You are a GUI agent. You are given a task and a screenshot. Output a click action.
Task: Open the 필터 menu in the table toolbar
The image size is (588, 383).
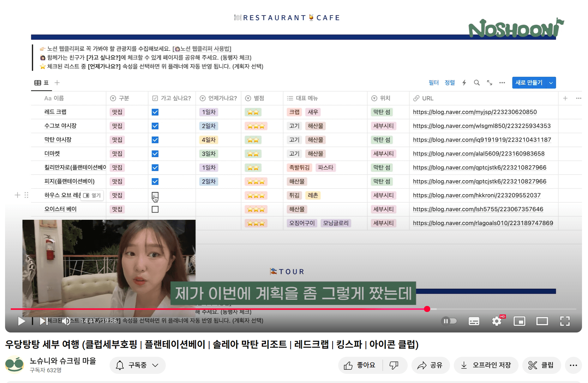[x=434, y=82]
